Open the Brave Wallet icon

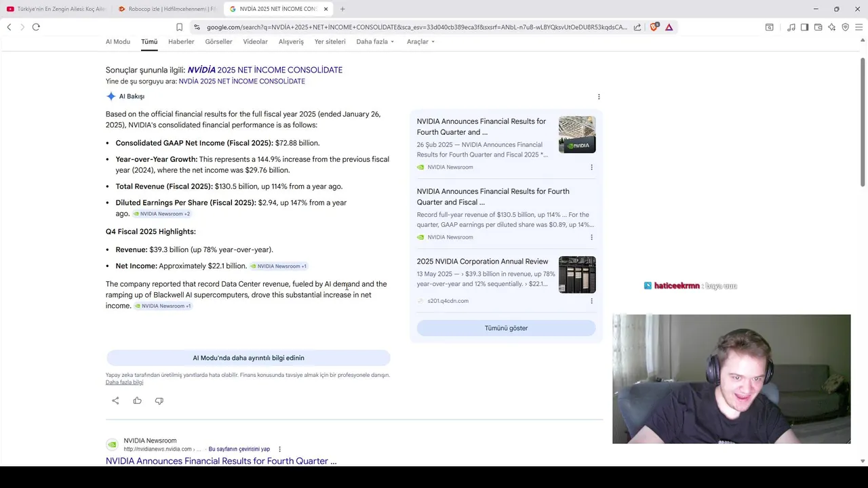(x=818, y=27)
